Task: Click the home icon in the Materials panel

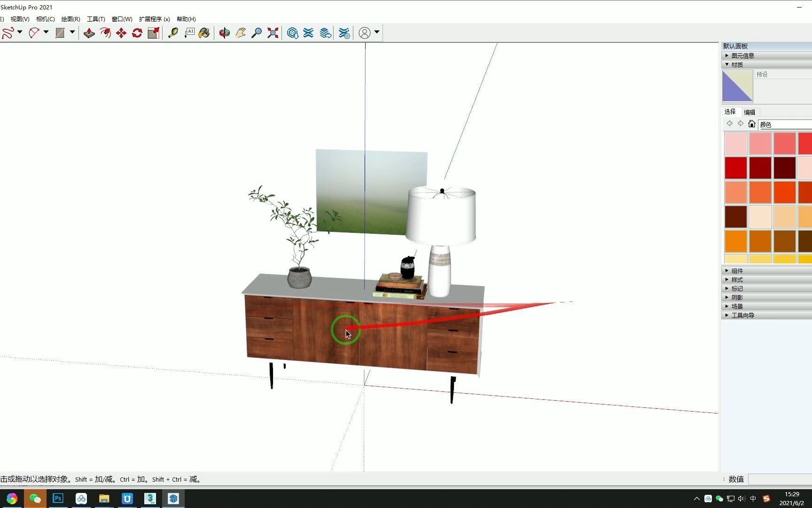Action: click(x=752, y=124)
